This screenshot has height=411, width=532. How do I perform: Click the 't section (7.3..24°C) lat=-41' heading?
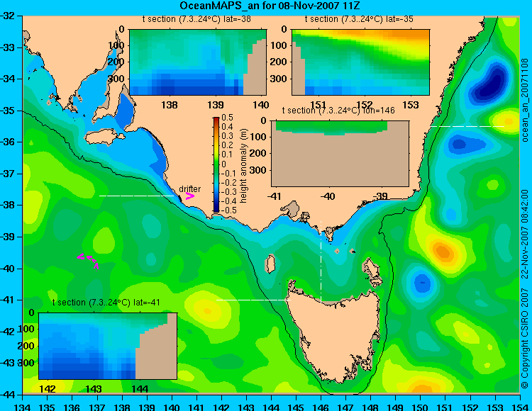click(x=106, y=303)
